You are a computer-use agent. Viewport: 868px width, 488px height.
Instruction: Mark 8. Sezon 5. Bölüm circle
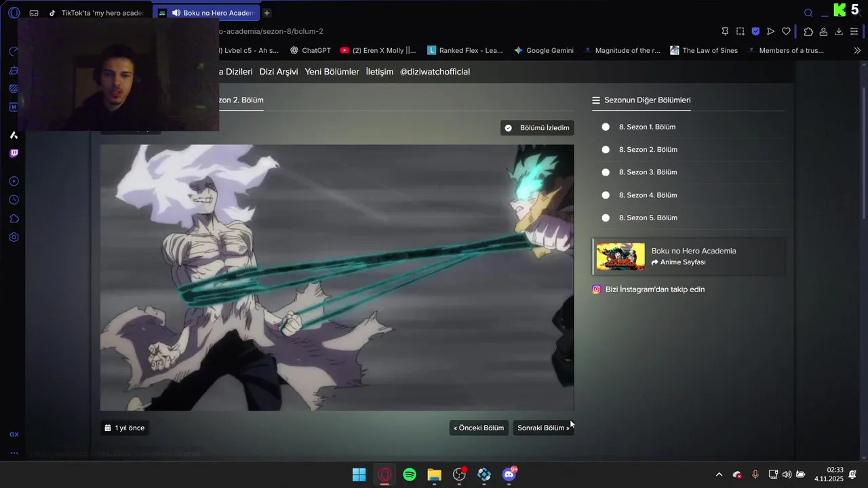tap(606, 218)
